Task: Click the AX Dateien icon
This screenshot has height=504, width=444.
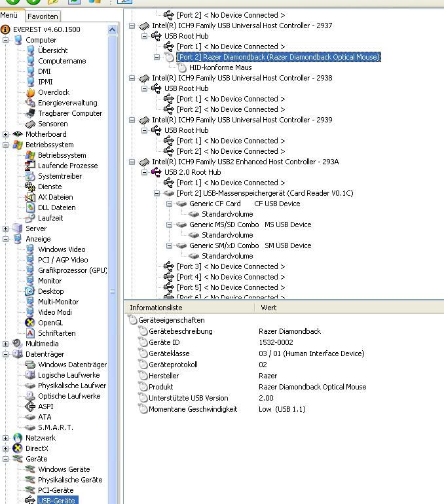Action: [30, 197]
